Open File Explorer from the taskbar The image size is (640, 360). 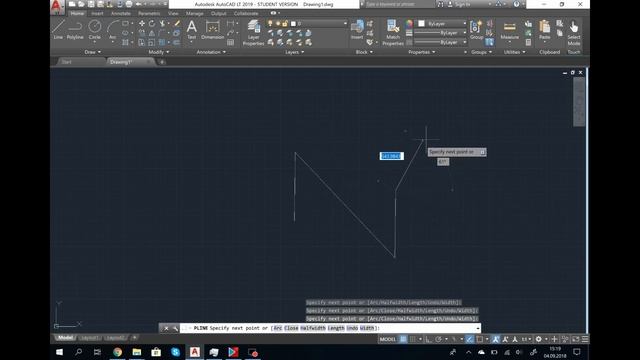tap(137, 352)
